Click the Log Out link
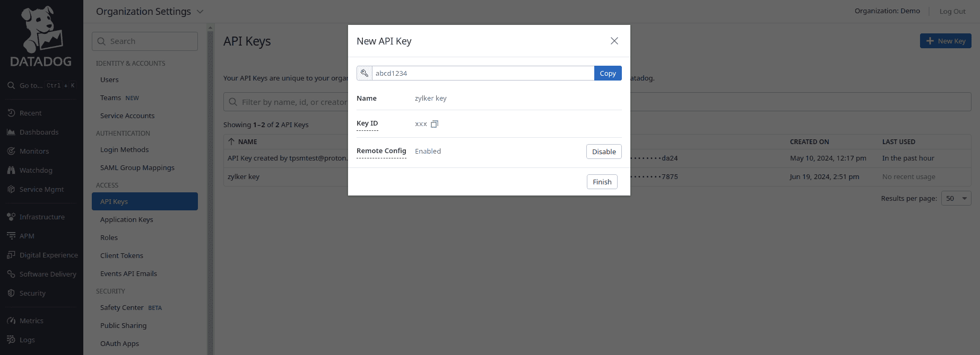Image resolution: width=980 pixels, height=355 pixels. click(x=952, y=11)
